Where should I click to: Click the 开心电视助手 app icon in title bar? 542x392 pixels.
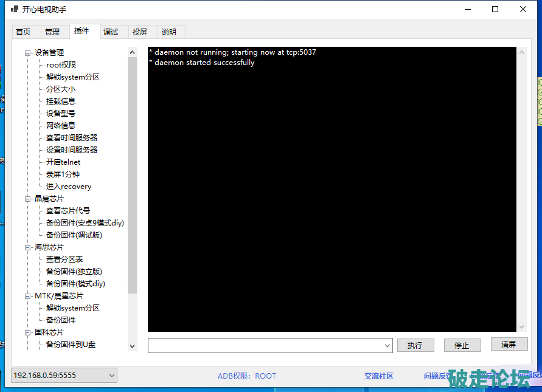15,10
